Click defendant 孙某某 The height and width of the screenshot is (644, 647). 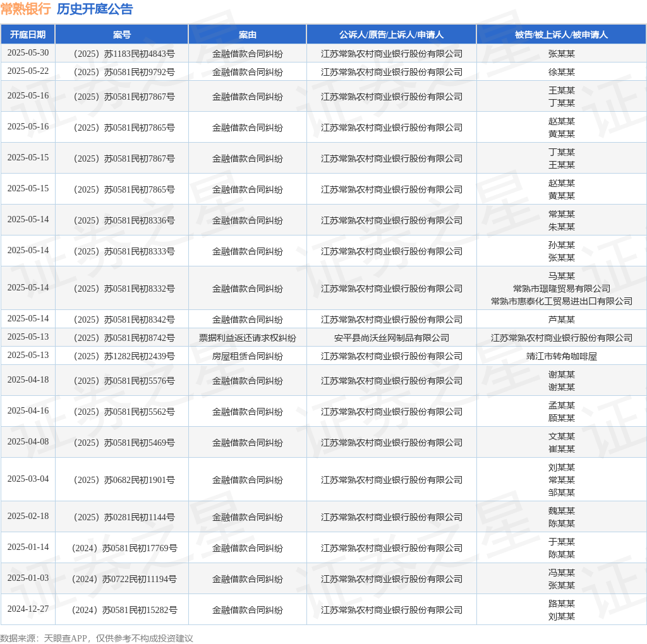coord(561,245)
